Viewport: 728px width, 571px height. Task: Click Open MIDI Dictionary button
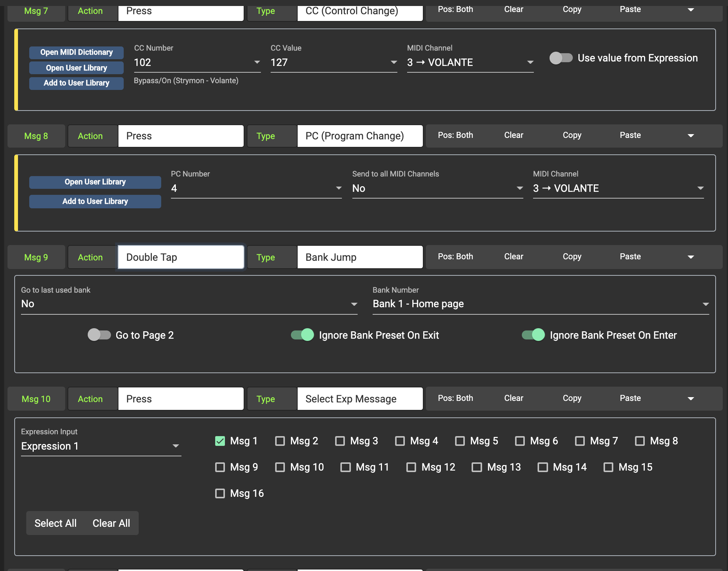click(x=76, y=52)
